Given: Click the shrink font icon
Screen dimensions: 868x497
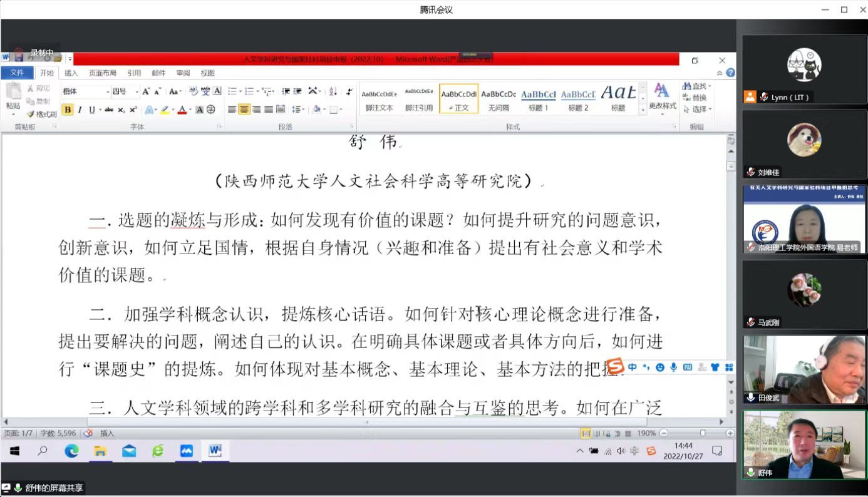Looking at the screenshot, I should [157, 91].
